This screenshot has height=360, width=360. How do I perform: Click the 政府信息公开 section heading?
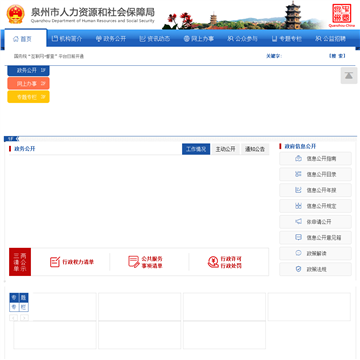300,146
